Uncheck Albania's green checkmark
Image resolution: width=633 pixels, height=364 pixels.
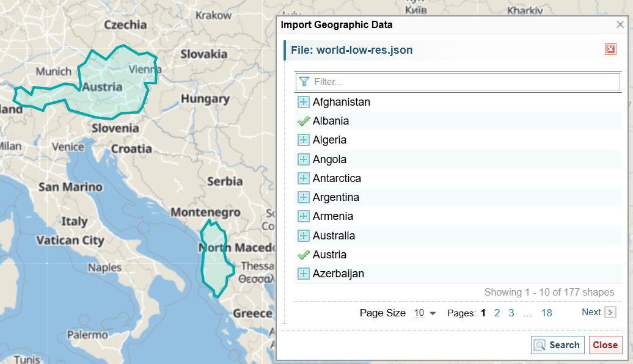(303, 121)
